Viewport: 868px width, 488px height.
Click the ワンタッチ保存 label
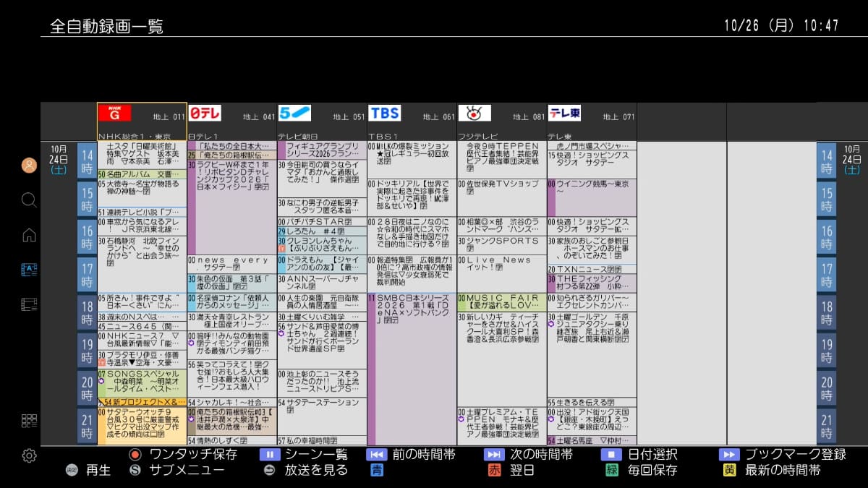[193, 455]
